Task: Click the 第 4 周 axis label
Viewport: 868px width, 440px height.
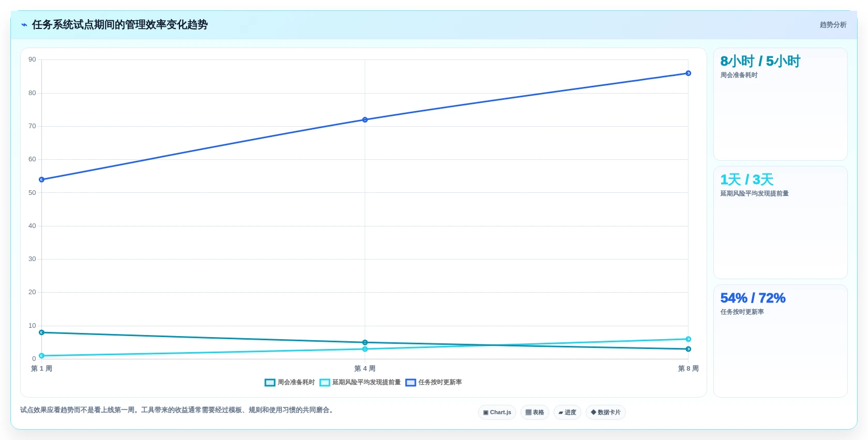Action: [365, 369]
